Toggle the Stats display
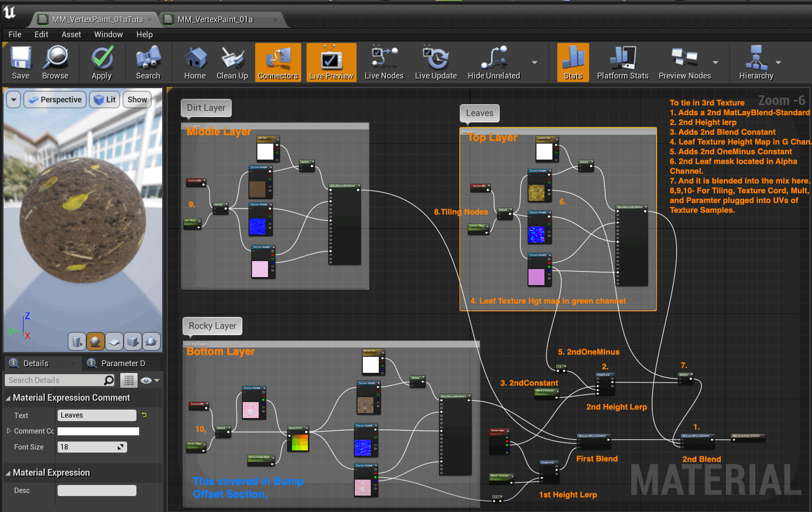The height and width of the screenshot is (512, 812). [x=572, y=63]
